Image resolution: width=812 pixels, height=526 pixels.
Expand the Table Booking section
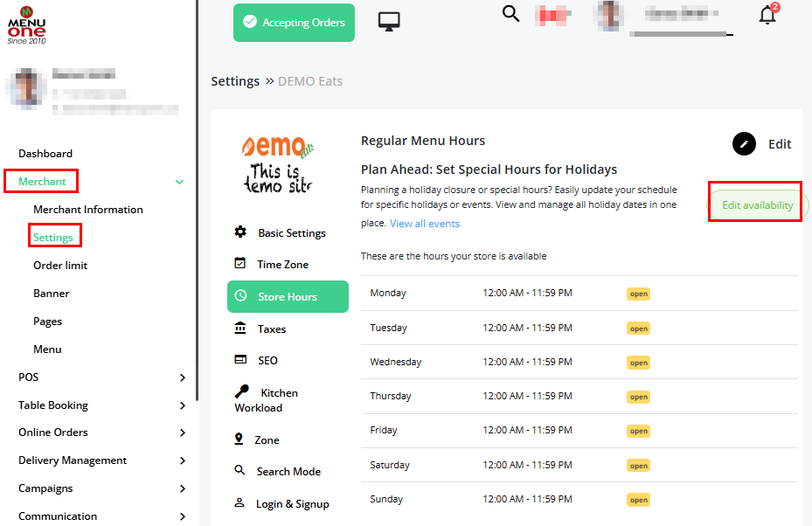point(182,405)
